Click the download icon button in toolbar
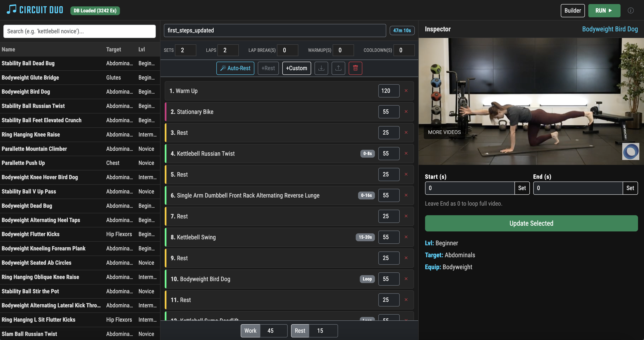Screen dimensions: 644x340 (x=321, y=68)
